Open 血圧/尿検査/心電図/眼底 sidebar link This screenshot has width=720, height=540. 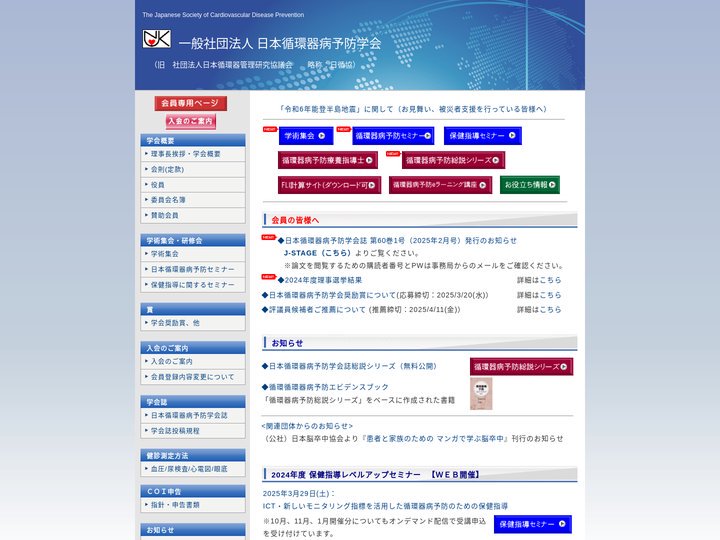(x=193, y=469)
